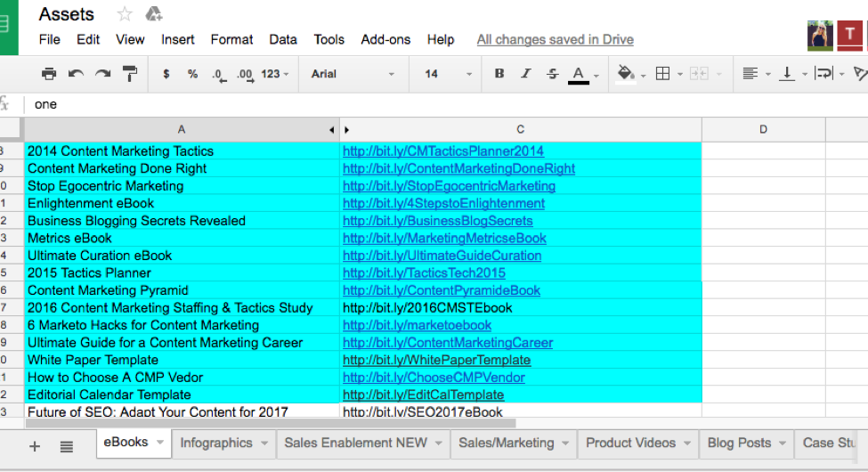This screenshot has width=868, height=472.
Task: Open the Format menu
Action: 231,39
